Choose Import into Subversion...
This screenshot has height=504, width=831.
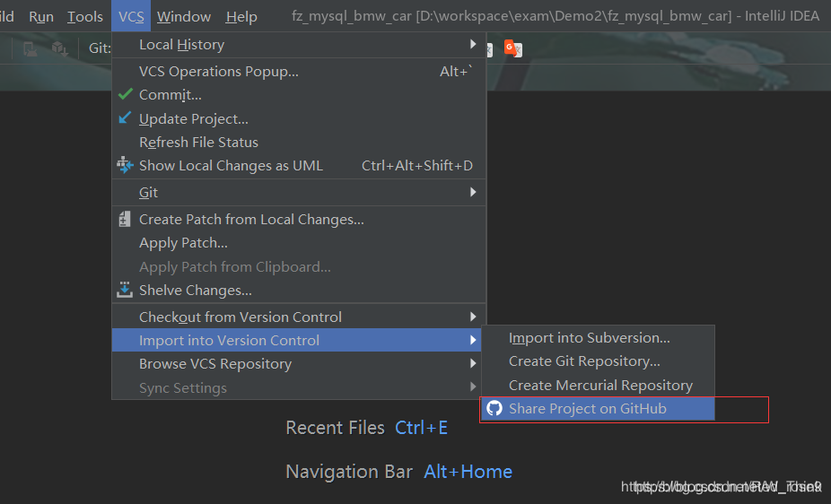pyautogui.click(x=598, y=338)
